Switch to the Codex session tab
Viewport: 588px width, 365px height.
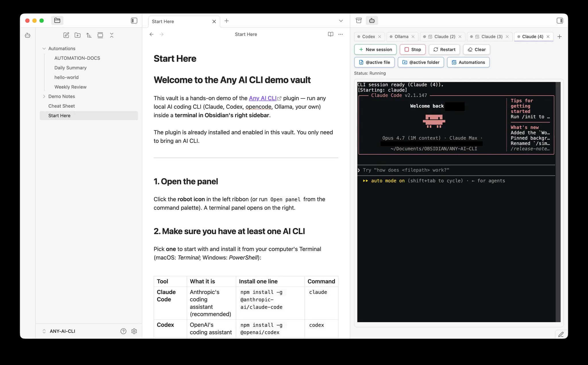click(x=368, y=36)
